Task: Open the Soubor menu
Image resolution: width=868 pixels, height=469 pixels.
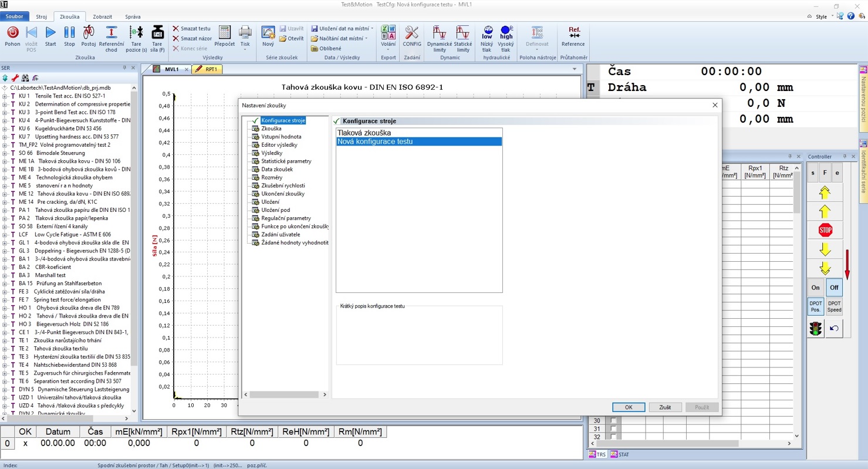Action: pyautogui.click(x=14, y=16)
